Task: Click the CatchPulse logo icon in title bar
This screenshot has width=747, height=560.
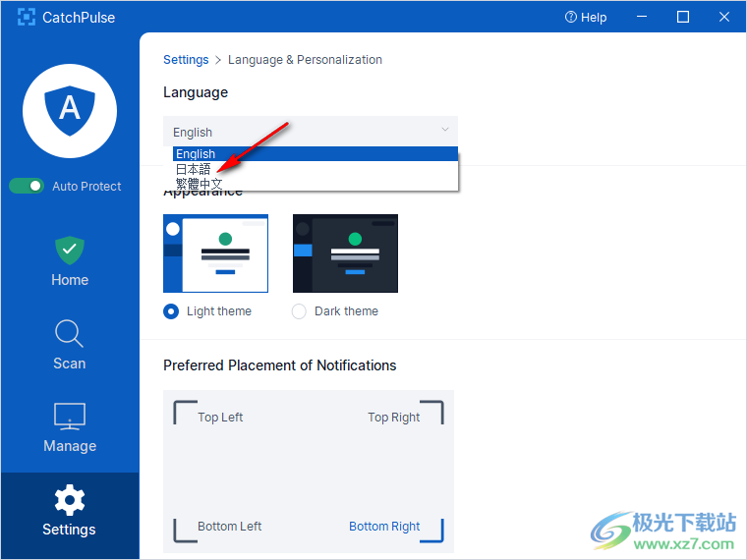Action: click(27, 17)
